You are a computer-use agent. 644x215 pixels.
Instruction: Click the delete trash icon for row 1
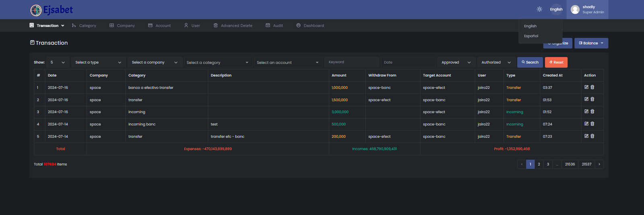point(592,87)
